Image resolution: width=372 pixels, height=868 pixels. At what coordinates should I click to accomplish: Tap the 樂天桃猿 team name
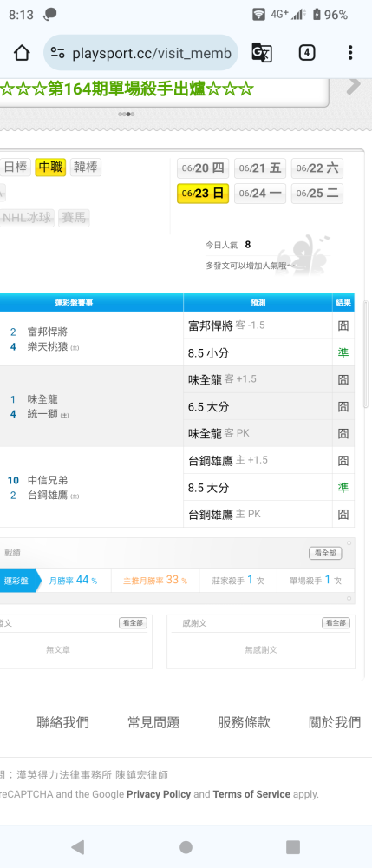pyautogui.click(x=48, y=346)
